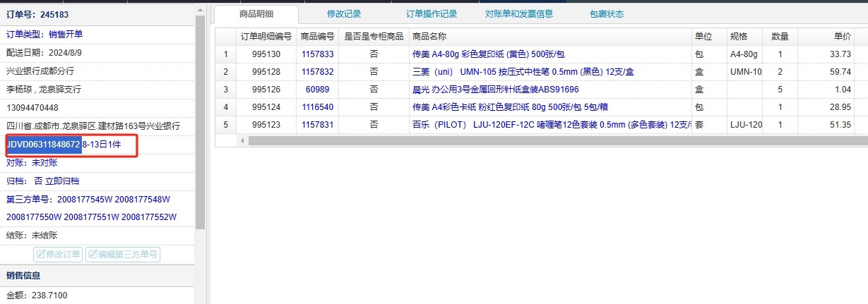Viewport: 868px width, 304px height.
Task: Click the 销售信息 section header
Action: [23, 276]
